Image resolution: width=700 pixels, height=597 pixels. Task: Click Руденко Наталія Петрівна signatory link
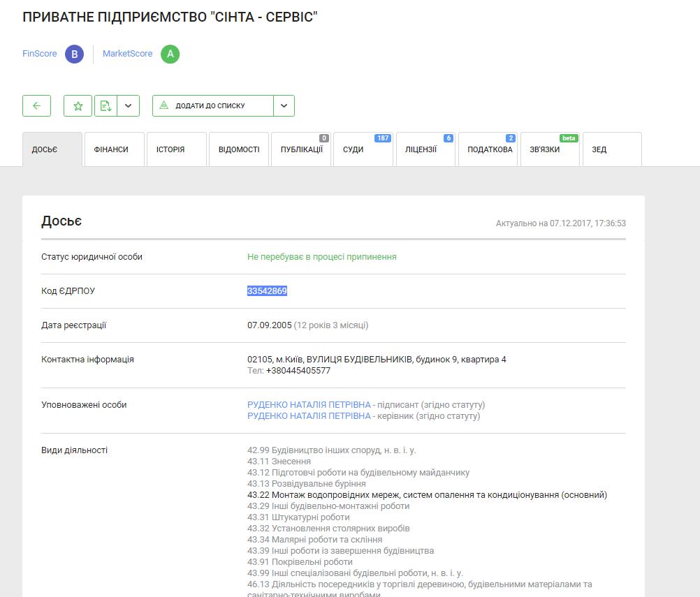[309, 405]
